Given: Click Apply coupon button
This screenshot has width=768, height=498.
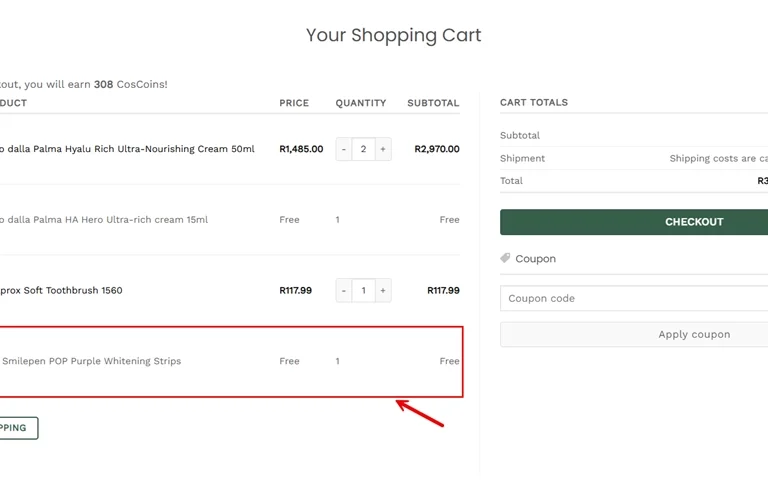Looking at the screenshot, I should [634, 334].
